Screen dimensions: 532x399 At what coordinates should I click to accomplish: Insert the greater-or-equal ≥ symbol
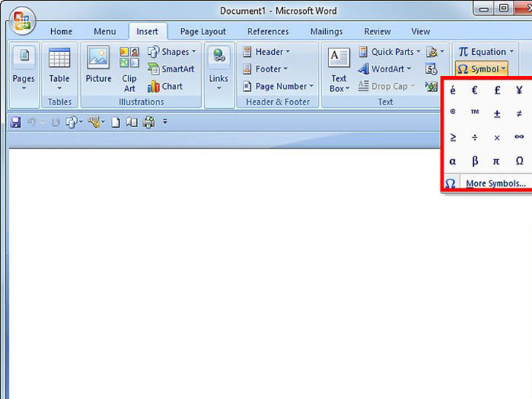click(452, 137)
